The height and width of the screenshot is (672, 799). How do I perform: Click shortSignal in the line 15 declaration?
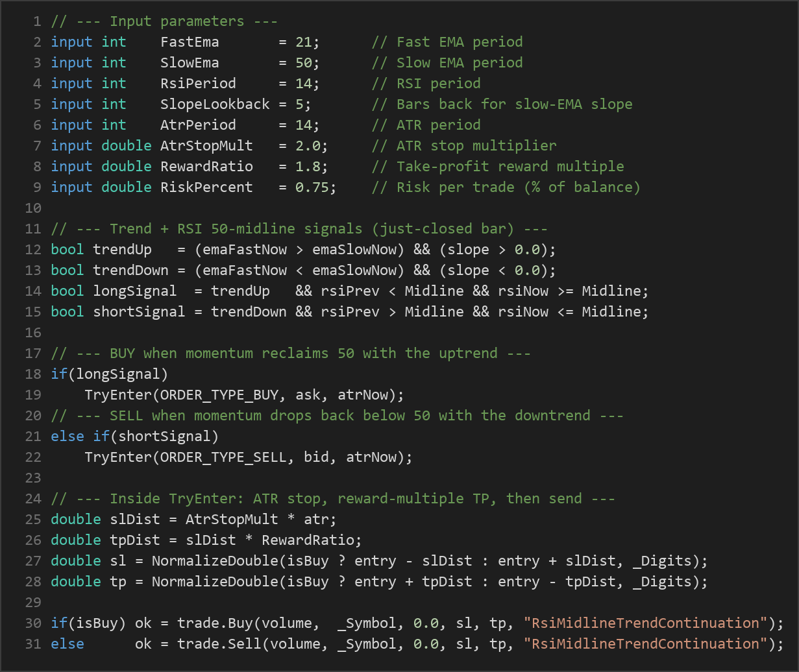139,312
